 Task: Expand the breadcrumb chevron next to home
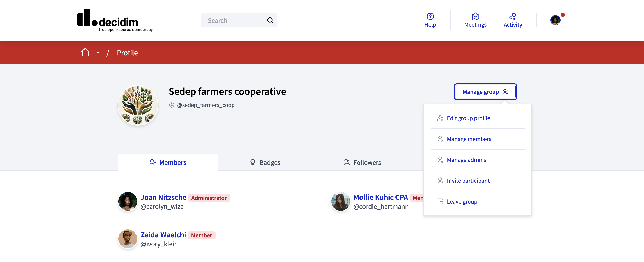click(x=98, y=53)
